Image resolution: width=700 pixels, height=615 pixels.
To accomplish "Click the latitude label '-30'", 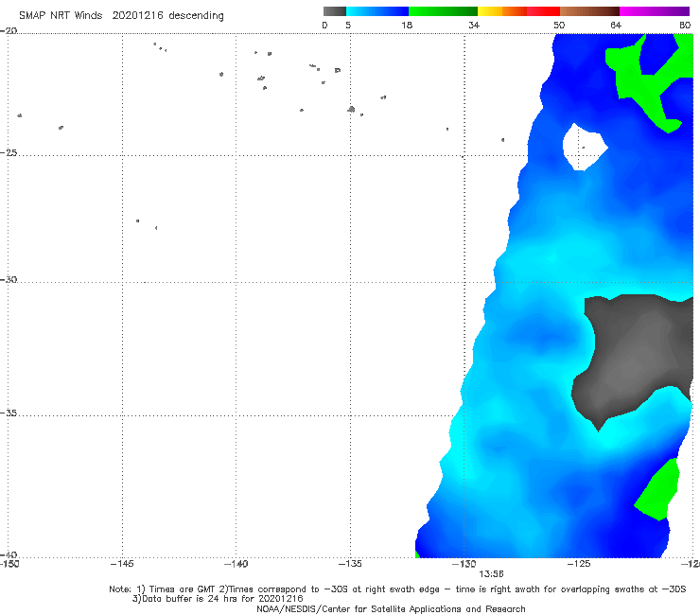I will (9, 279).
